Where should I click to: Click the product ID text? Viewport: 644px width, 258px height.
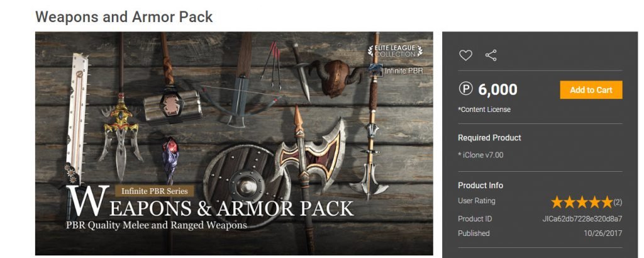(582, 218)
